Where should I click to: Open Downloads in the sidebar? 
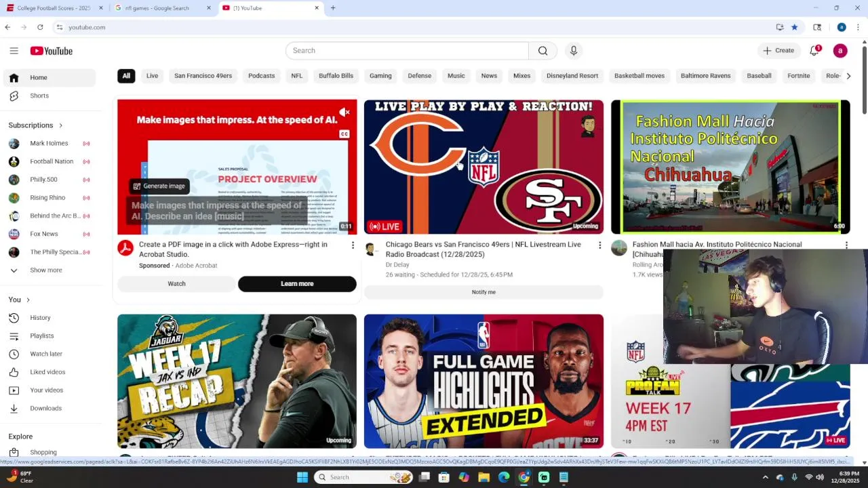tap(45, 408)
